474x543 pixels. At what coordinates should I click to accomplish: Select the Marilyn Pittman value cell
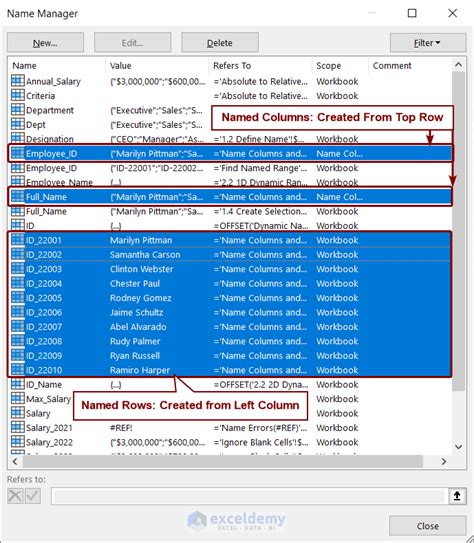(x=141, y=240)
